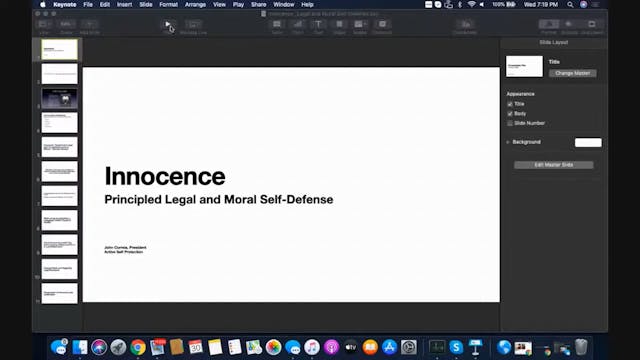Open the Play menu
640x360 pixels.
click(238, 5)
